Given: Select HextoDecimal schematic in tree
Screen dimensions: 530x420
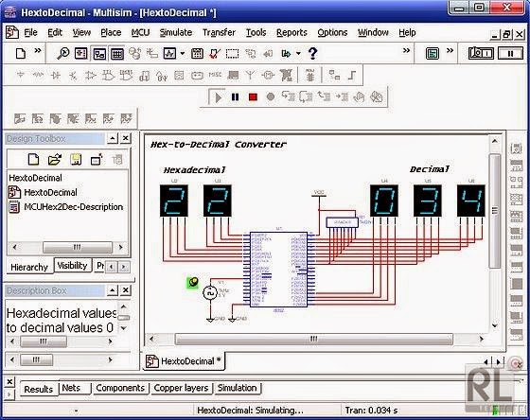Looking at the screenshot, I should [x=43, y=192].
